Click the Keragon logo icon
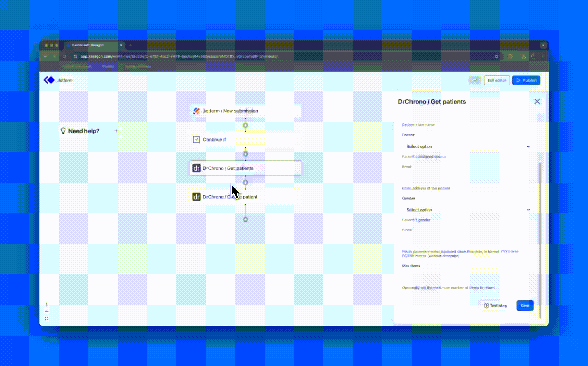The height and width of the screenshot is (366, 588). (49, 80)
